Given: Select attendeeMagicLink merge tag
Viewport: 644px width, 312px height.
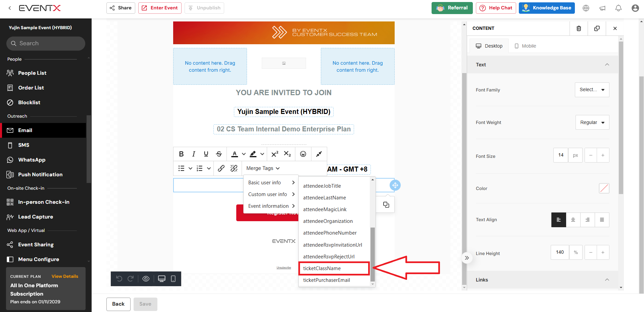Looking at the screenshot, I should pos(335,209).
